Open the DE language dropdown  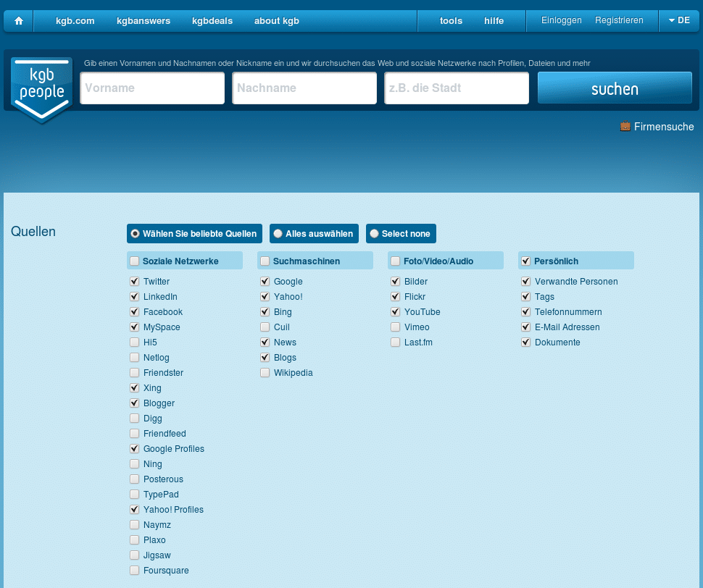click(x=679, y=20)
